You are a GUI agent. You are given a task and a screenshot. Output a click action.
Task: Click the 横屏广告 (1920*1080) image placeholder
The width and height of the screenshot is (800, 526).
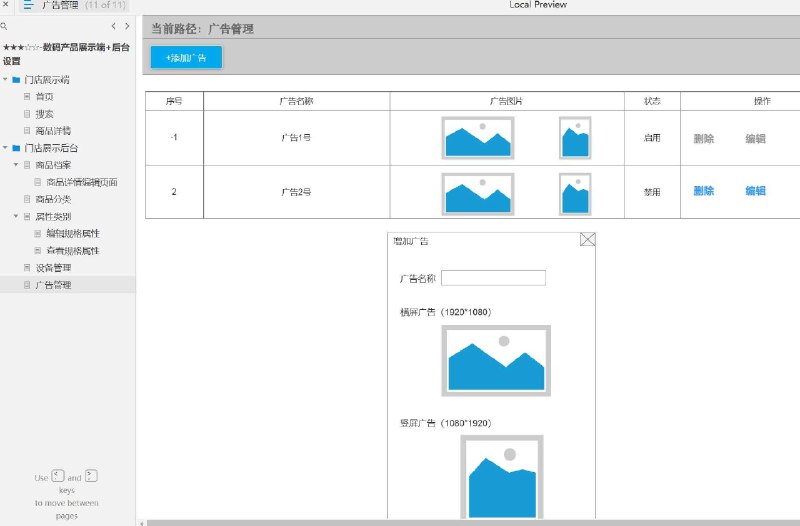click(496, 361)
